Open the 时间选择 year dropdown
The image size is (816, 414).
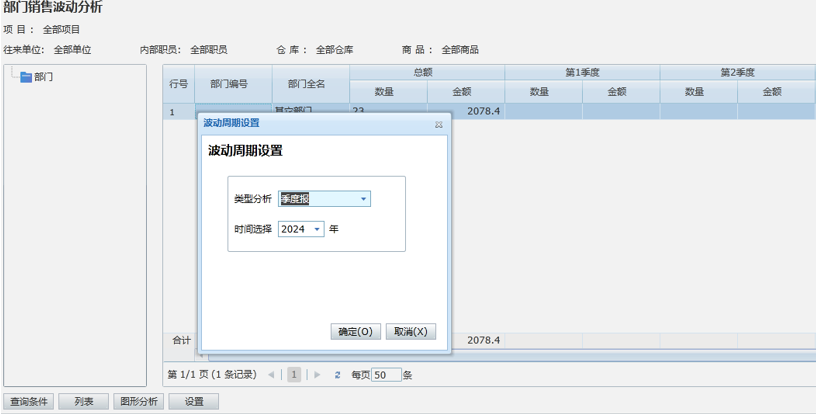(317, 229)
